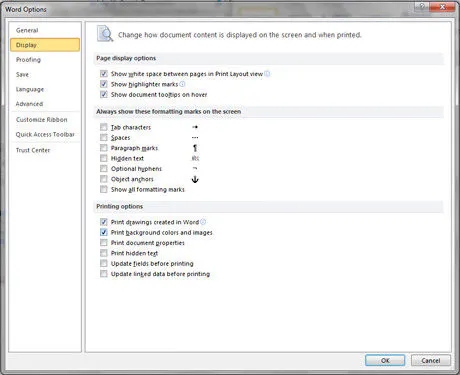Click the Printing options heading

point(119,206)
